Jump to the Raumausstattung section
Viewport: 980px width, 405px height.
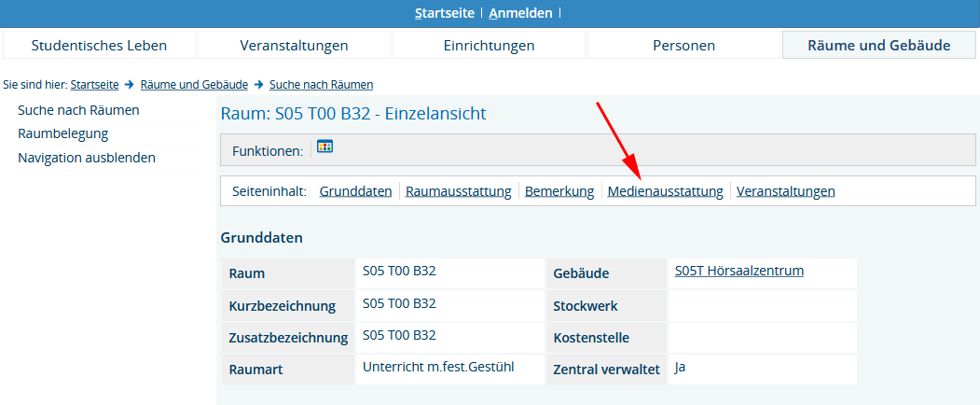coord(458,191)
